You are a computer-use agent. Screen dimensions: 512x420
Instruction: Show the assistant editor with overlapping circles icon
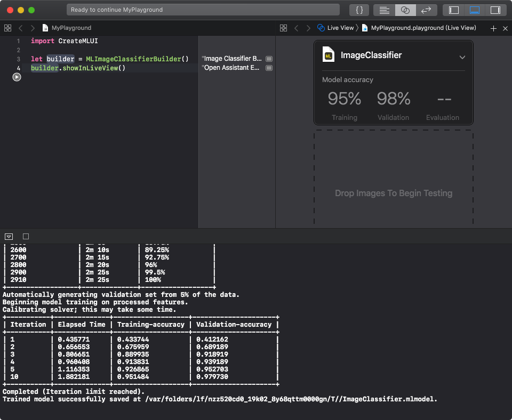(405, 10)
